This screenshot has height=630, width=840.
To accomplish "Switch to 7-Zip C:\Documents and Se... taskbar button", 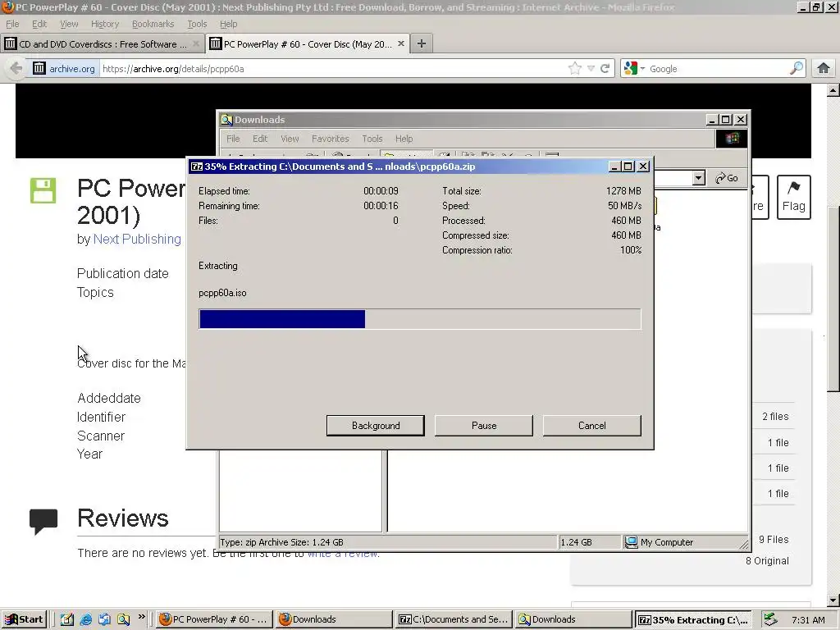I will pyautogui.click(x=454, y=619).
